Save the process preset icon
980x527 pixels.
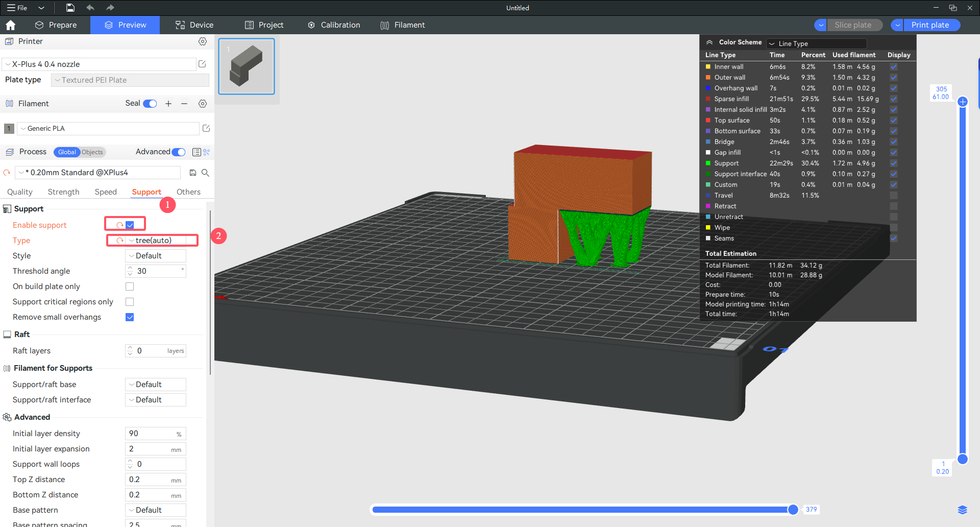click(193, 173)
